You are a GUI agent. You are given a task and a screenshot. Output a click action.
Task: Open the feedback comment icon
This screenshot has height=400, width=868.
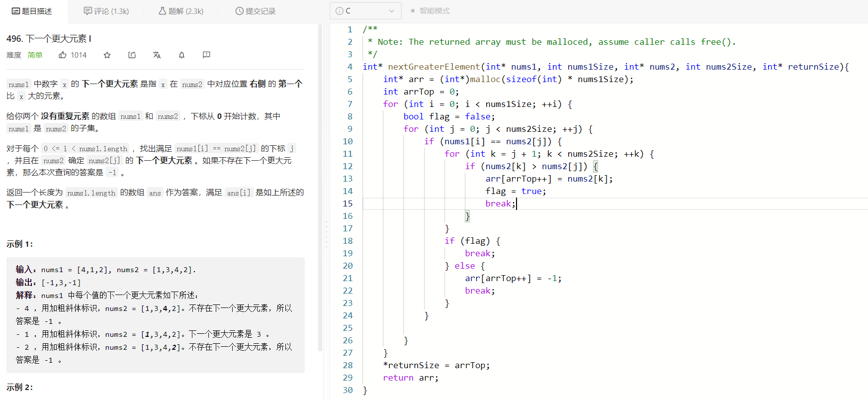coord(206,55)
